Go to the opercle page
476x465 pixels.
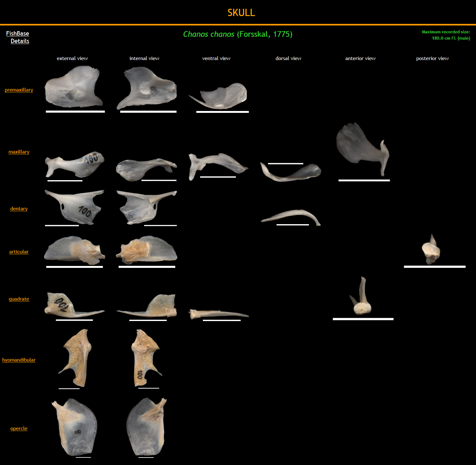coord(19,429)
